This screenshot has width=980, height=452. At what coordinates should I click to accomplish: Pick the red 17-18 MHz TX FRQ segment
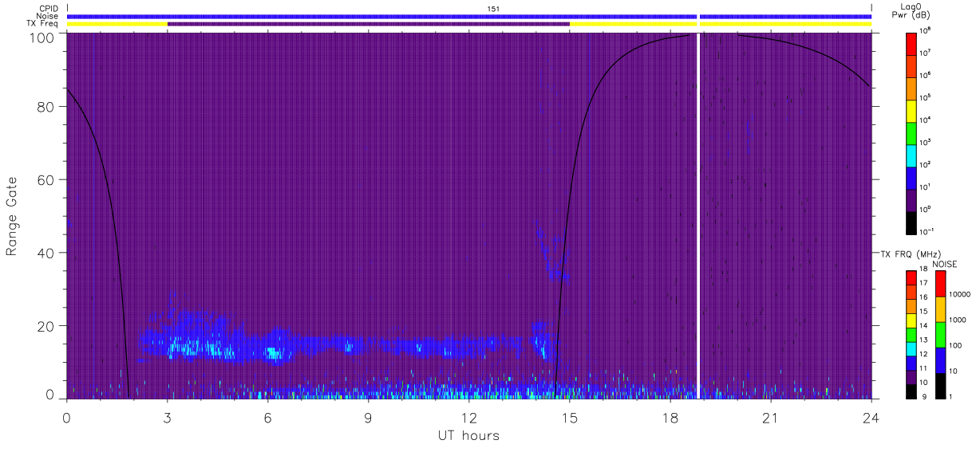click(911, 278)
